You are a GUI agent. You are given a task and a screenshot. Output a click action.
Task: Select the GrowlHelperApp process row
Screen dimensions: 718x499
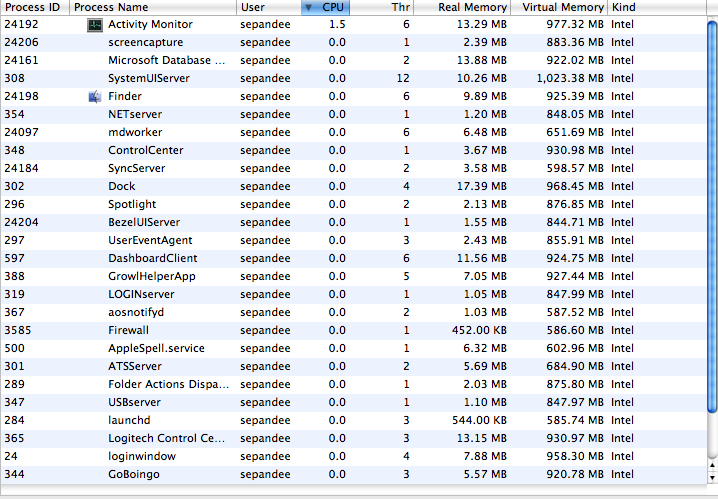click(354, 277)
